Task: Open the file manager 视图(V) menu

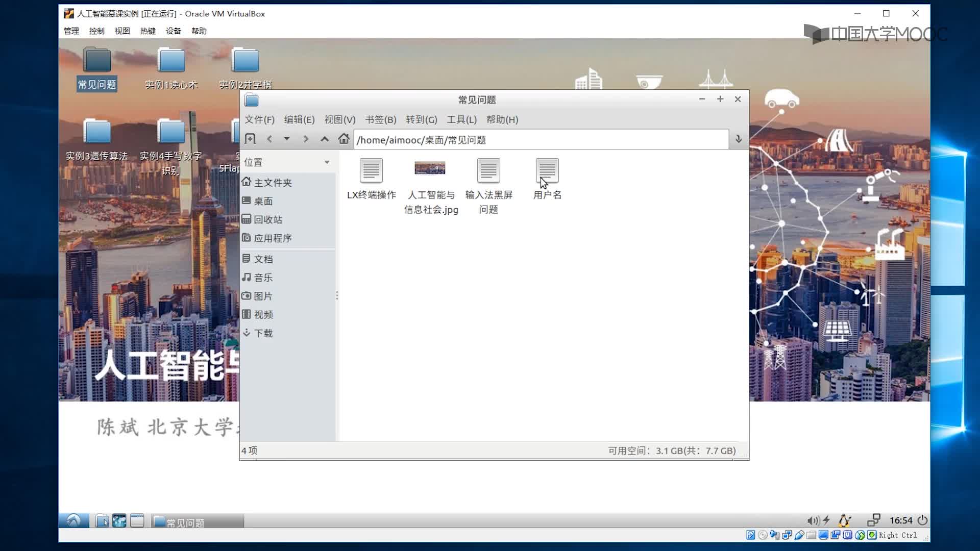Action: [339, 119]
